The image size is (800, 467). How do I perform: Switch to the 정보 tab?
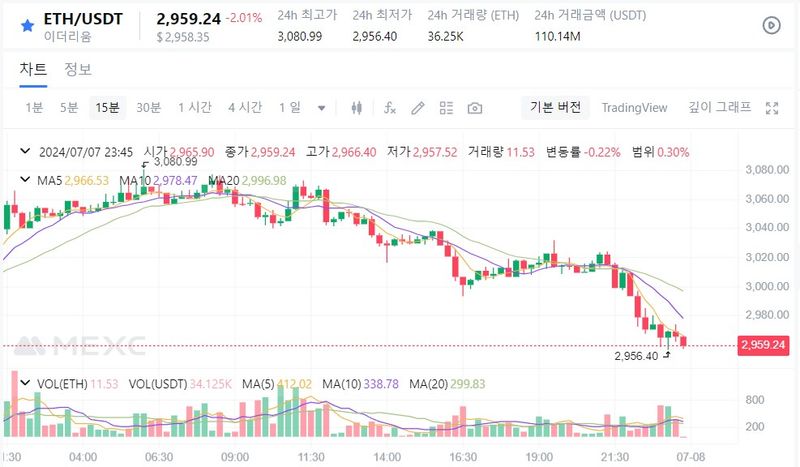[x=78, y=69]
